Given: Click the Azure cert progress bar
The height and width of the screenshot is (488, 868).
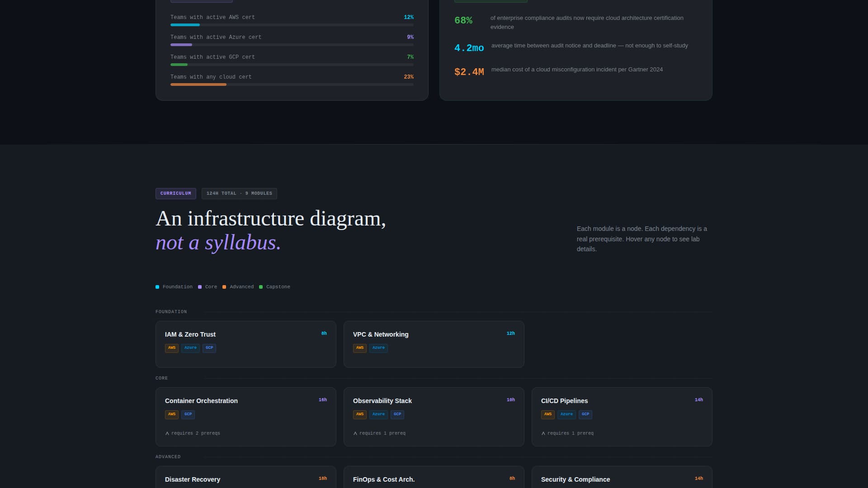Looking at the screenshot, I should point(292,45).
